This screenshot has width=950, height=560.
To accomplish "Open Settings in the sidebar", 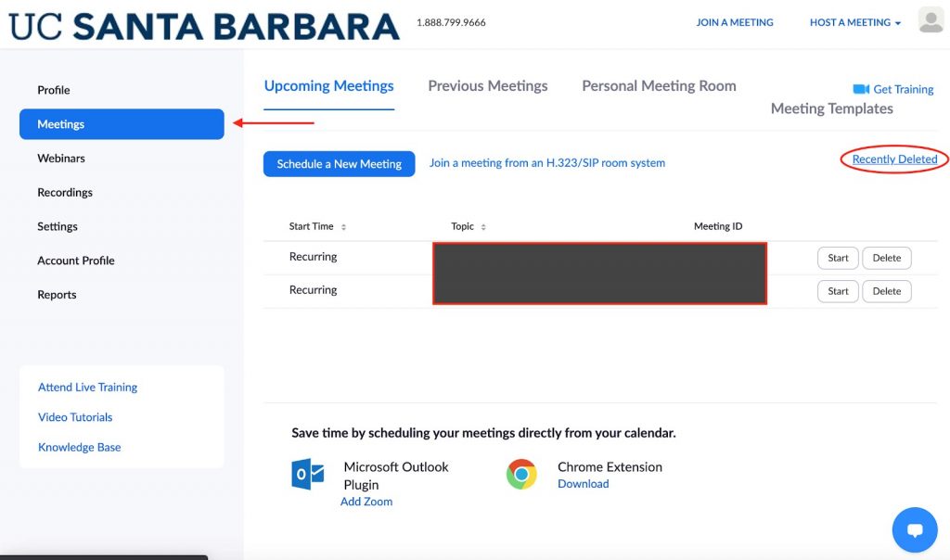I will point(58,226).
